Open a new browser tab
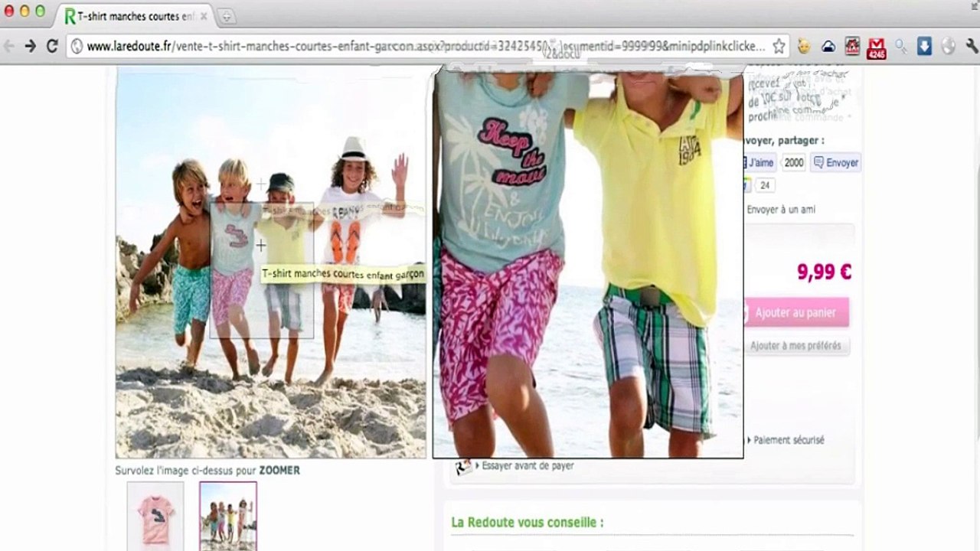The height and width of the screenshot is (551, 980). 227,16
